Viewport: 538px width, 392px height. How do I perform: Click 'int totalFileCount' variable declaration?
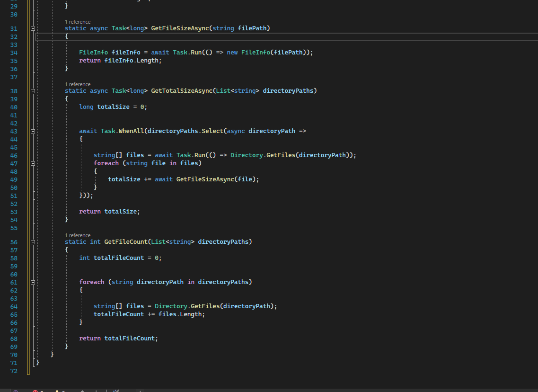tap(112, 258)
